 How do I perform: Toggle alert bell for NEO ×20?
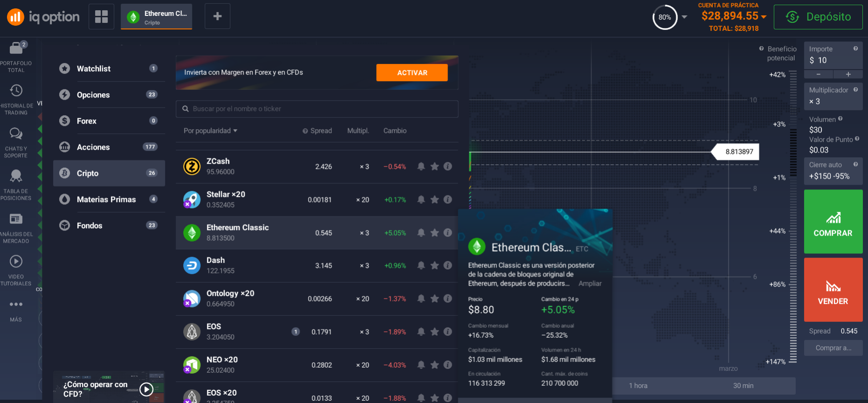[421, 365]
